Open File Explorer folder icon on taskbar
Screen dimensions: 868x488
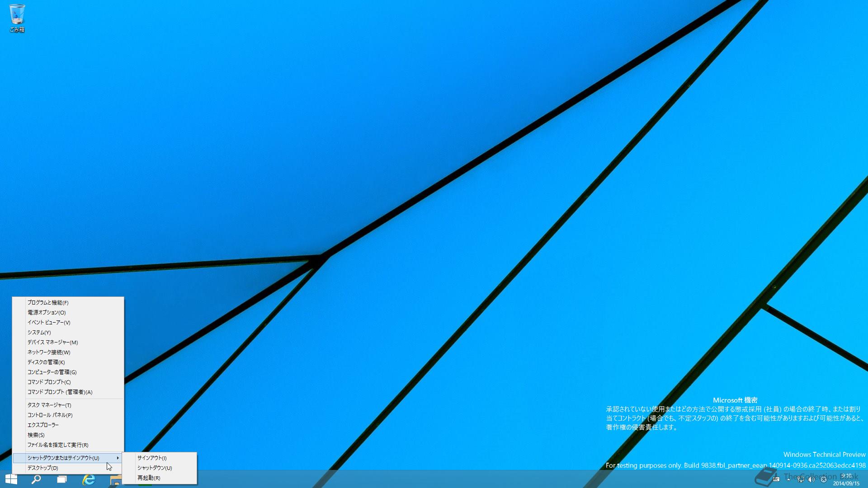(116, 479)
